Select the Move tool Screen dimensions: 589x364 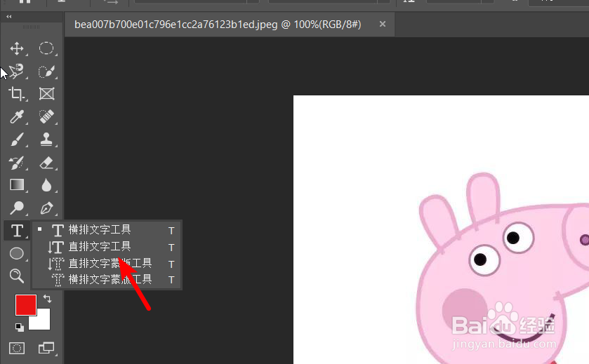(x=17, y=48)
